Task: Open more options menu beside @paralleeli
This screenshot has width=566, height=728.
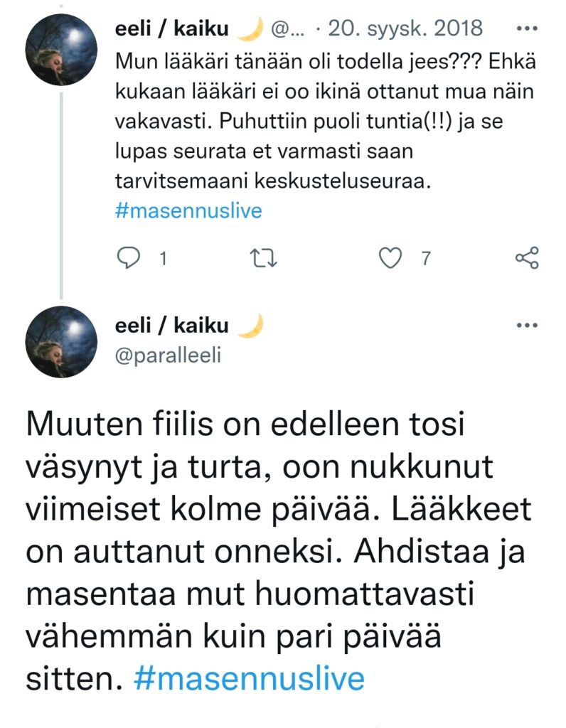Action: [527, 326]
